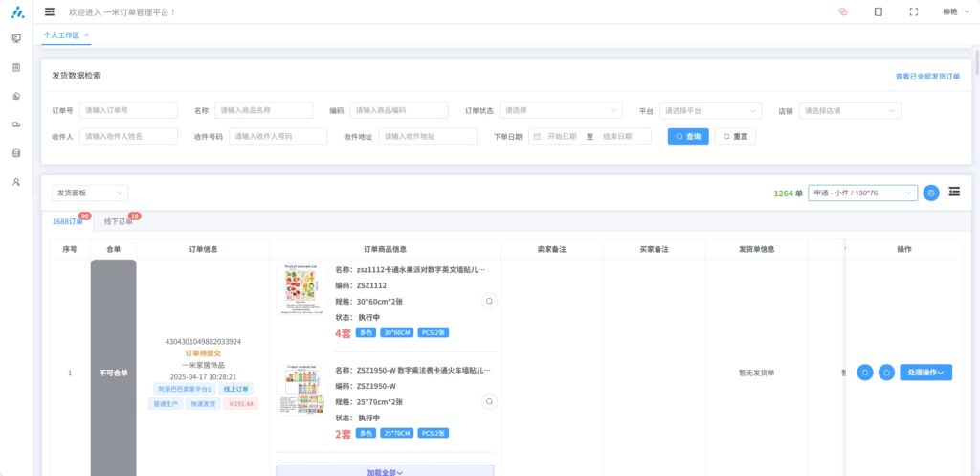Close the 个人工作区 tab
Image resolution: width=980 pixels, height=476 pixels.
click(87, 34)
